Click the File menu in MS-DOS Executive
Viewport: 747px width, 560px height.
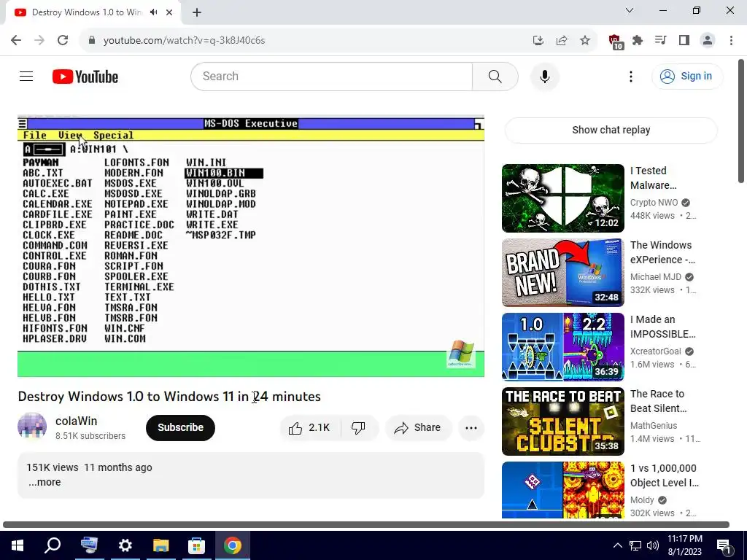pyautogui.click(x=35, y=135)
